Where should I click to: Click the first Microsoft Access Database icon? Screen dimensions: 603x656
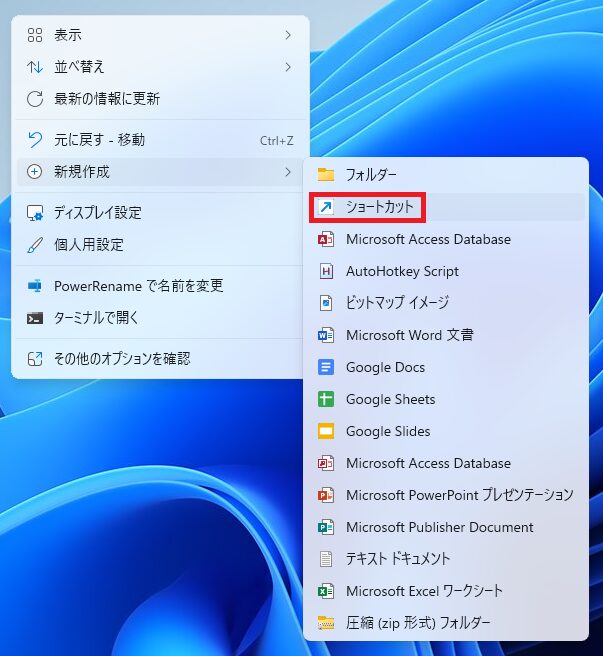[x=326, y=240]
